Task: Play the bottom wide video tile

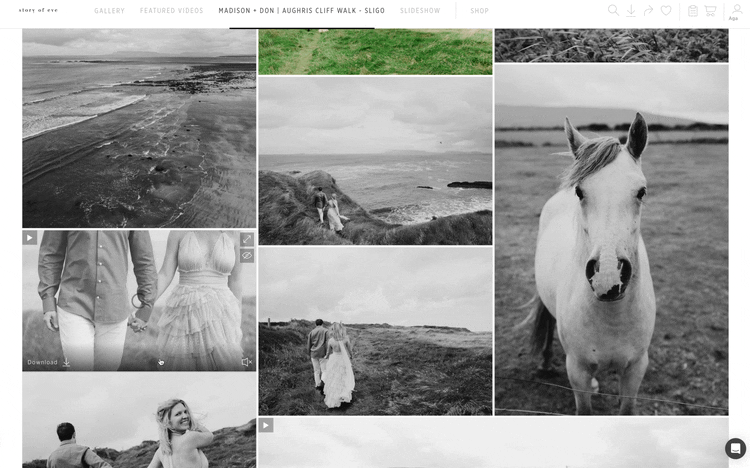Action: coord(266,425)
